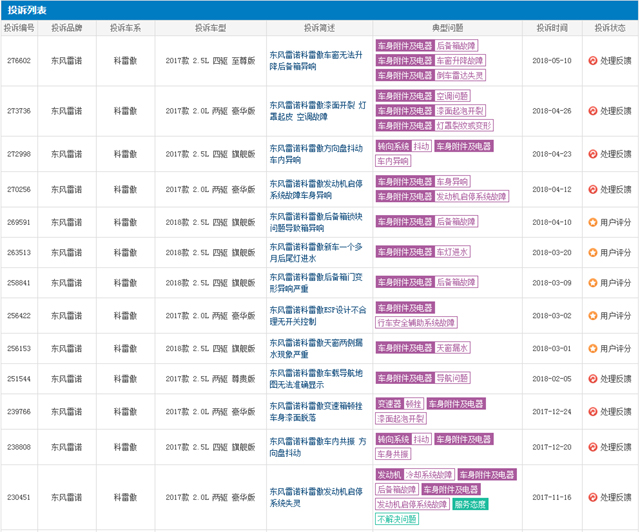
Task: Click the red status icon in row 272998
Action: click(x=592, y=154)
